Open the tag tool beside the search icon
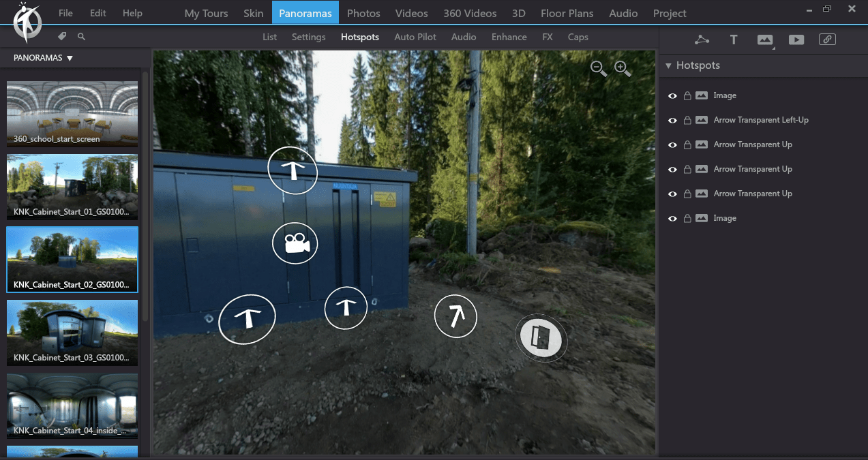 coord(62,37)
